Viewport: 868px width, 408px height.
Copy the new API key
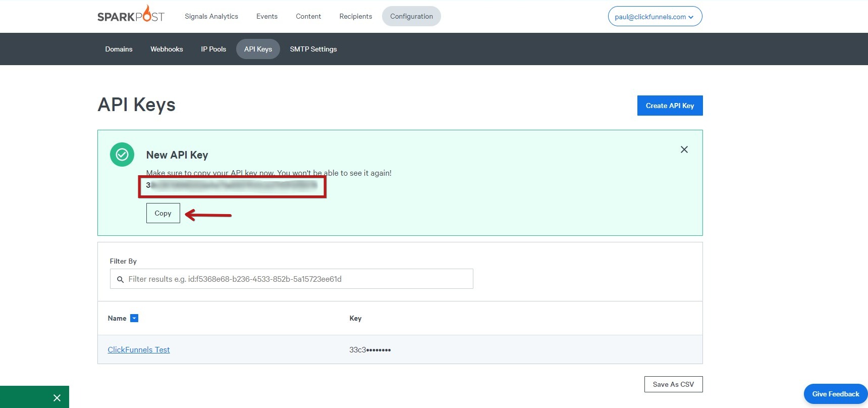(x=163, y=213)
